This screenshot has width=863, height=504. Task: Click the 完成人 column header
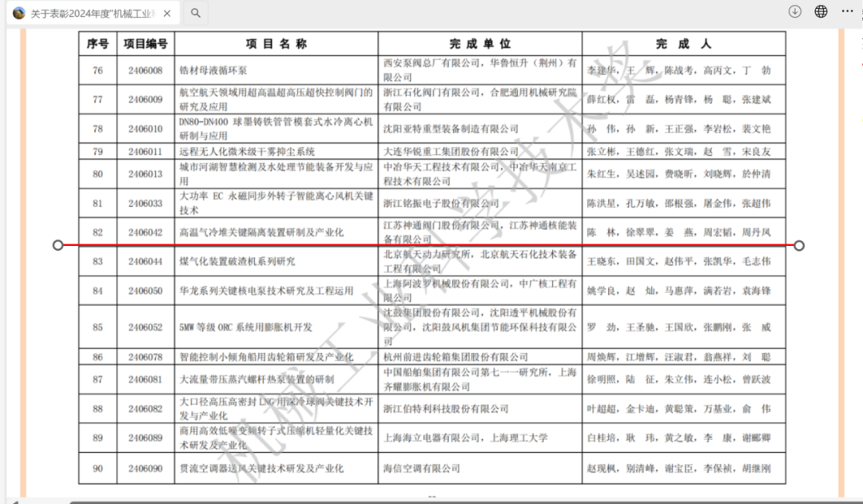coord(683,44)
